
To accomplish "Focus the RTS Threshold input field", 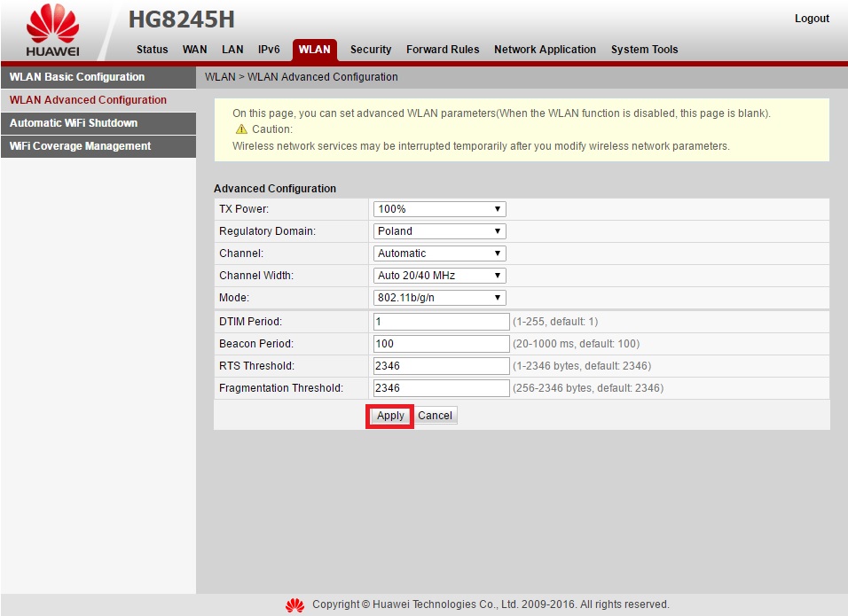I will pos(442,366).
